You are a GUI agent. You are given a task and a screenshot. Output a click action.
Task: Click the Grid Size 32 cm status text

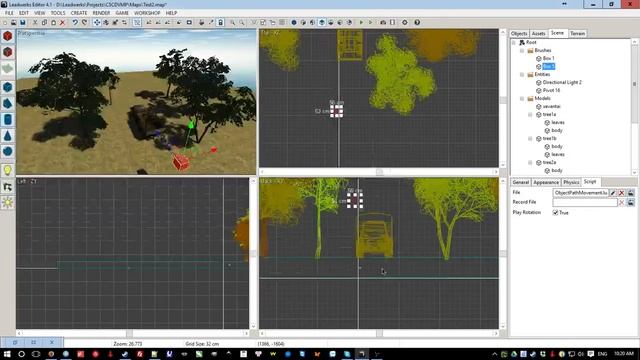202,344
